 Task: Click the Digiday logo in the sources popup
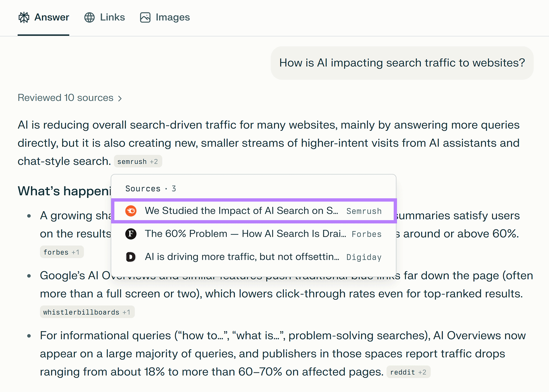130,257
